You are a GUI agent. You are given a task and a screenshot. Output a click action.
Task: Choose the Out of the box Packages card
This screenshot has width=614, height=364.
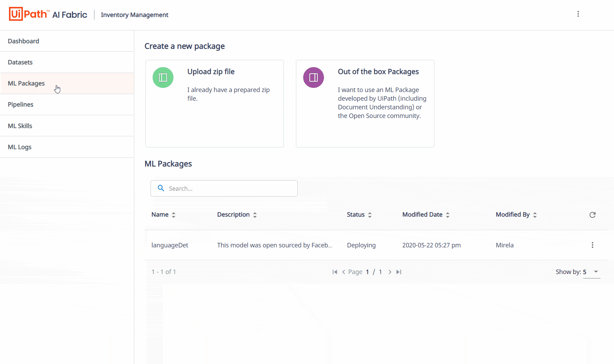click(x=365, y=103)
